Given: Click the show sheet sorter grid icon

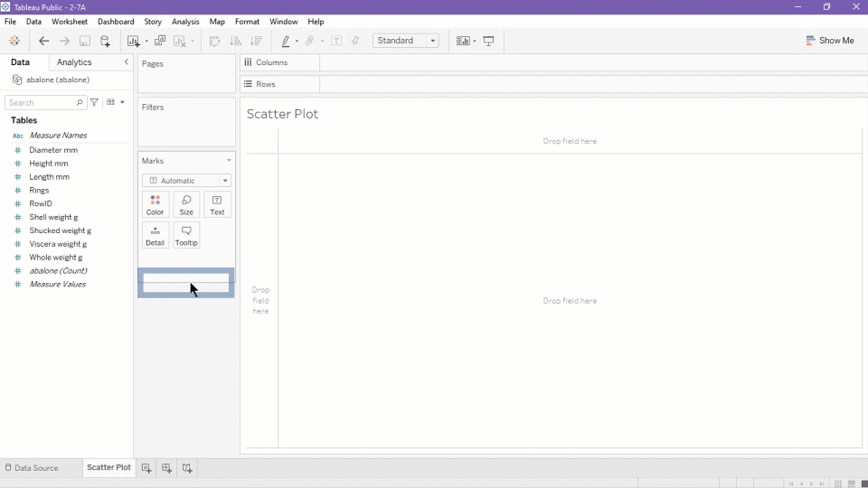Looking at the screenshot, I should coord(838,483).
